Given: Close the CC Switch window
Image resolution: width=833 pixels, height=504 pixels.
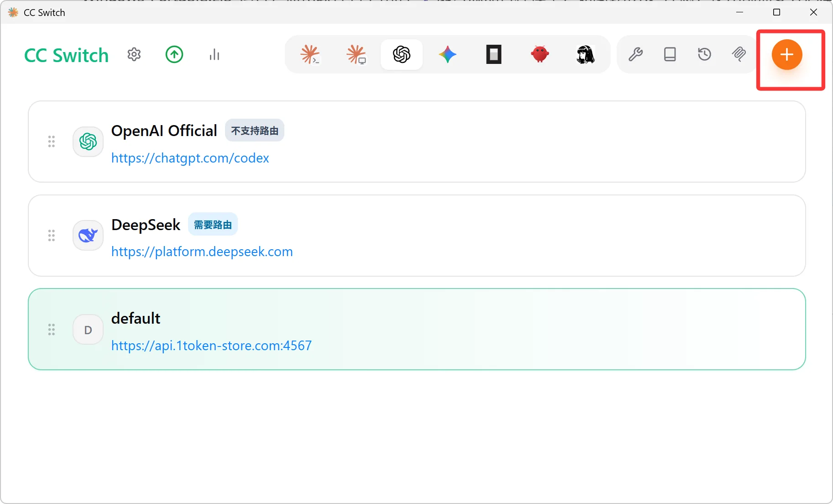Looking at the screenshot, I should coord(813,12).
